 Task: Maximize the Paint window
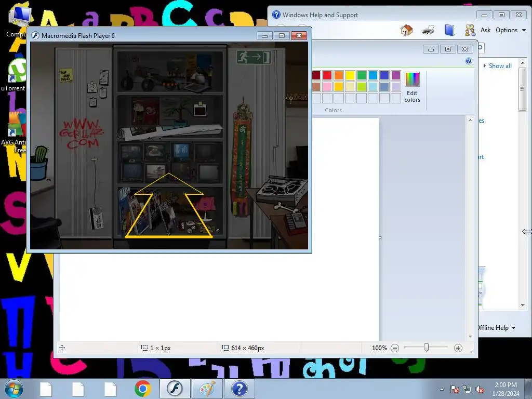(x=448, y=49)
